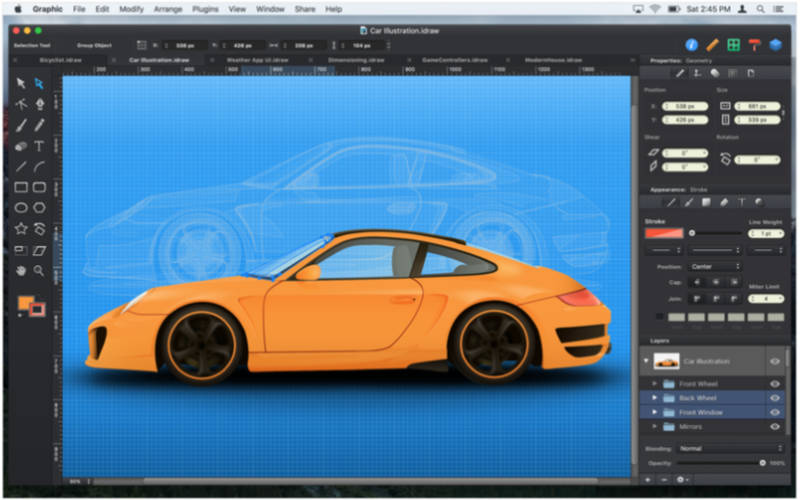This screenshot has height=500, width=800.
Task: Open the brush appearance tab icon
Action: click(689, 203)
